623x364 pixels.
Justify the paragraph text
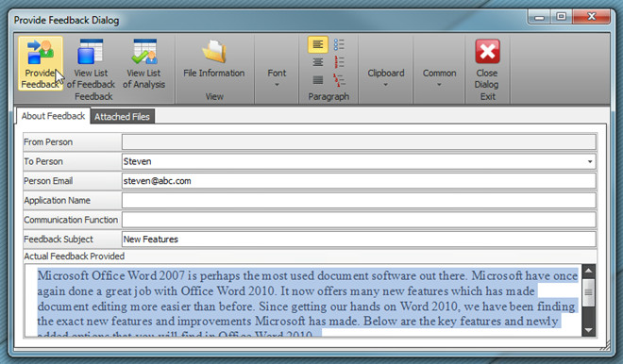pyautogui.click(x=317, y=80)
